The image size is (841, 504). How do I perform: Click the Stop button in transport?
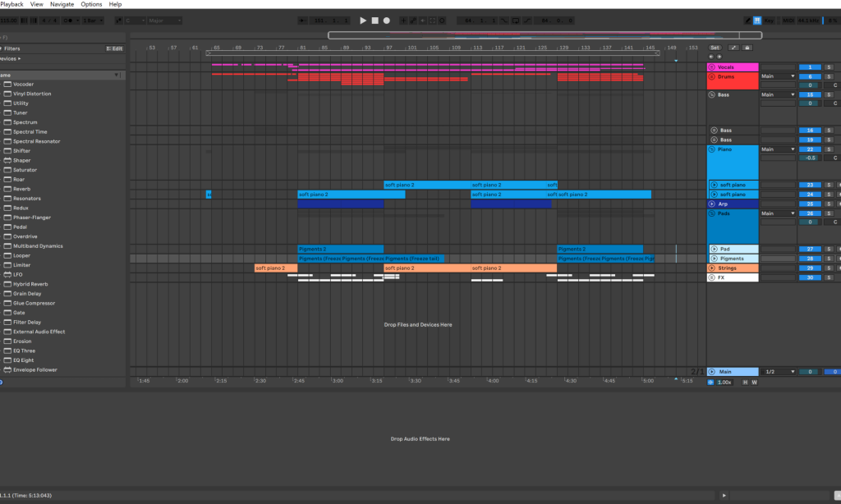coord(375,20)
